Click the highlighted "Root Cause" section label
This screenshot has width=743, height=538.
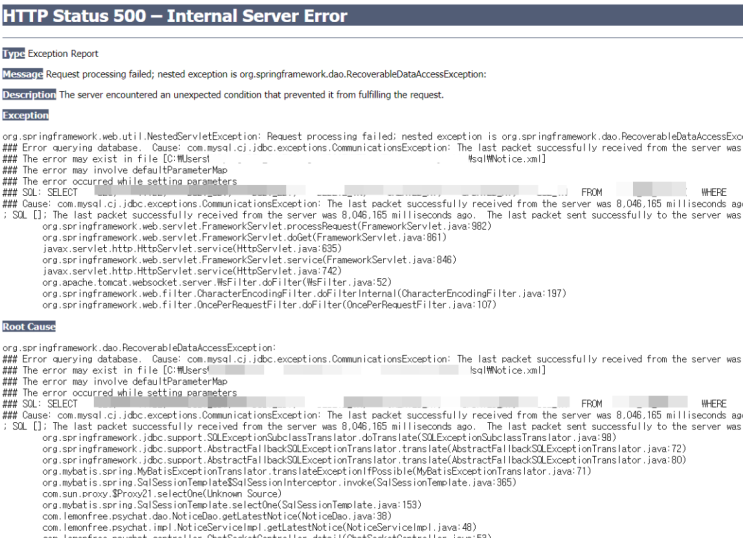click(x=29, y=327)
